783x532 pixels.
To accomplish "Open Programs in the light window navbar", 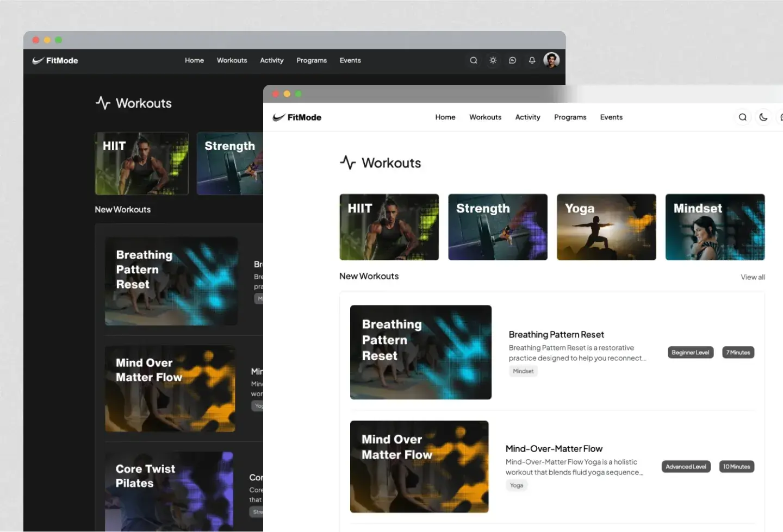I will tap(570, 117).
